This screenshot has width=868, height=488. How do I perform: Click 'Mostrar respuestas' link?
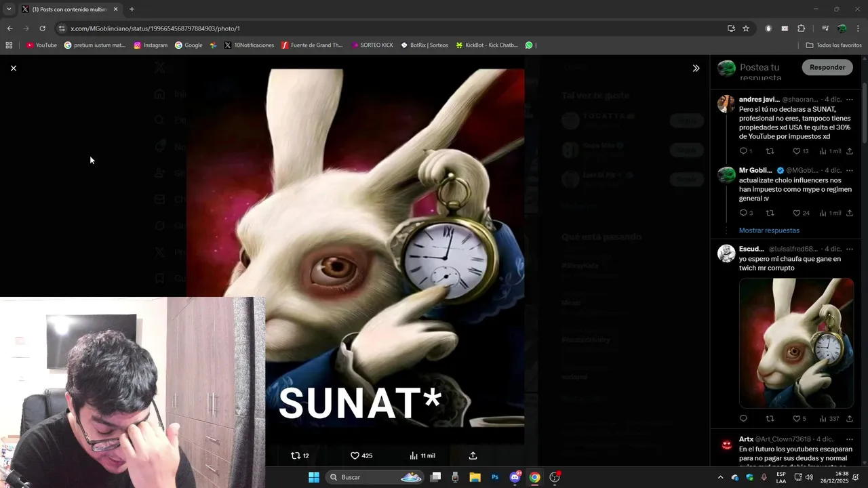(769, 230)
